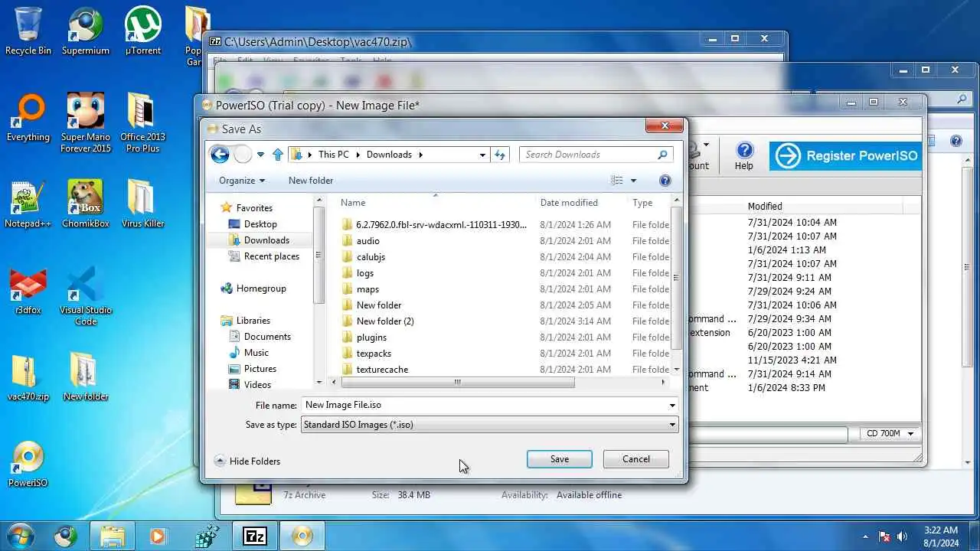Click Search Downloads field

click(x=596, y=155)
